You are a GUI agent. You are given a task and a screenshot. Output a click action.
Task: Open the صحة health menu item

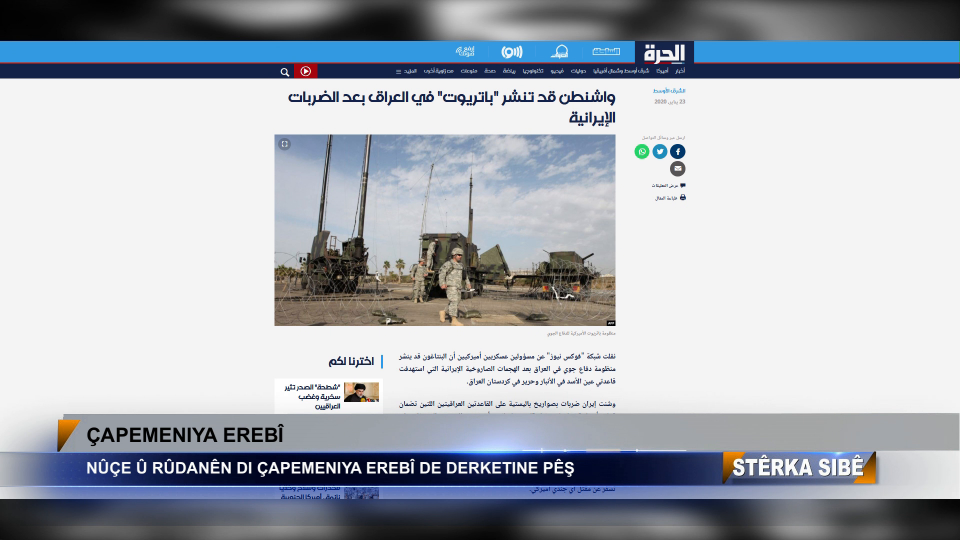490,71
